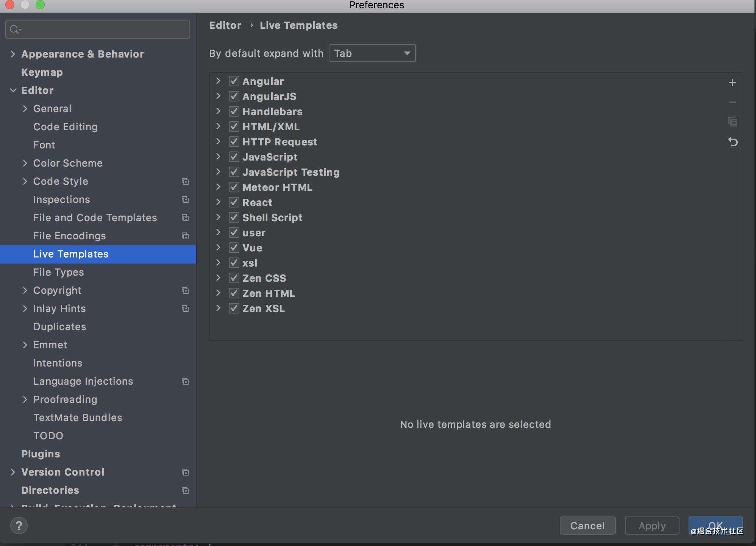Click the duplicate template icon

click(732, 122)
